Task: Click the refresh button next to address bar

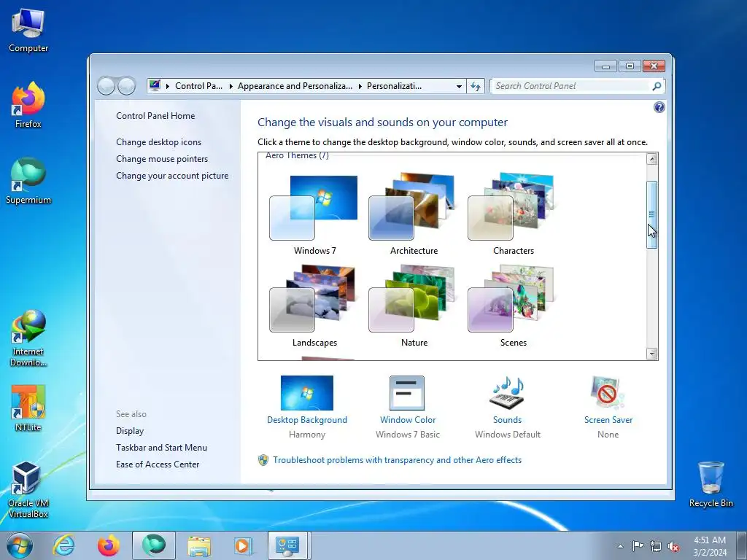Action: click(x=476, y=86)
